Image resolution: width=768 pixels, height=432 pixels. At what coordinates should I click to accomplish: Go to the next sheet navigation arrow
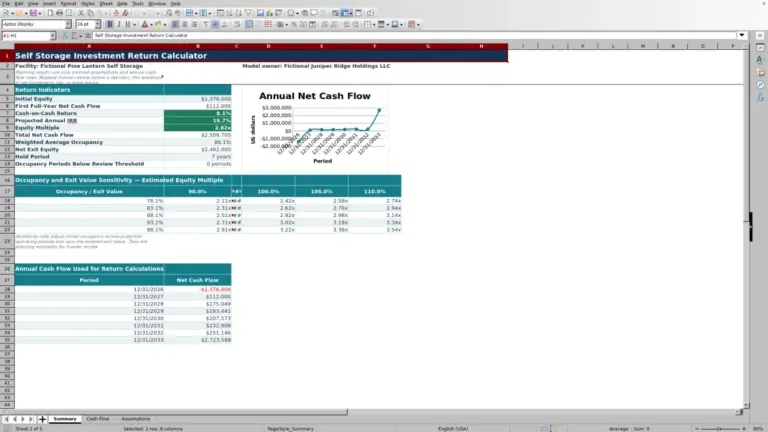point(23,419)
